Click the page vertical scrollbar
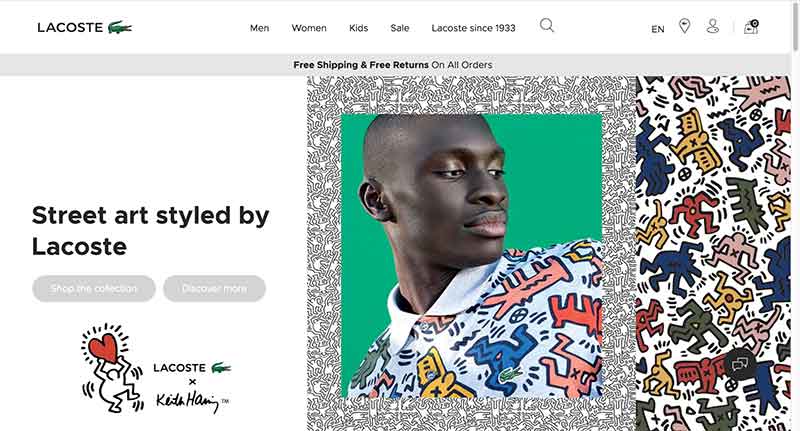The height and width of the screenshot is (431, 800). click(x=796, y=215)
